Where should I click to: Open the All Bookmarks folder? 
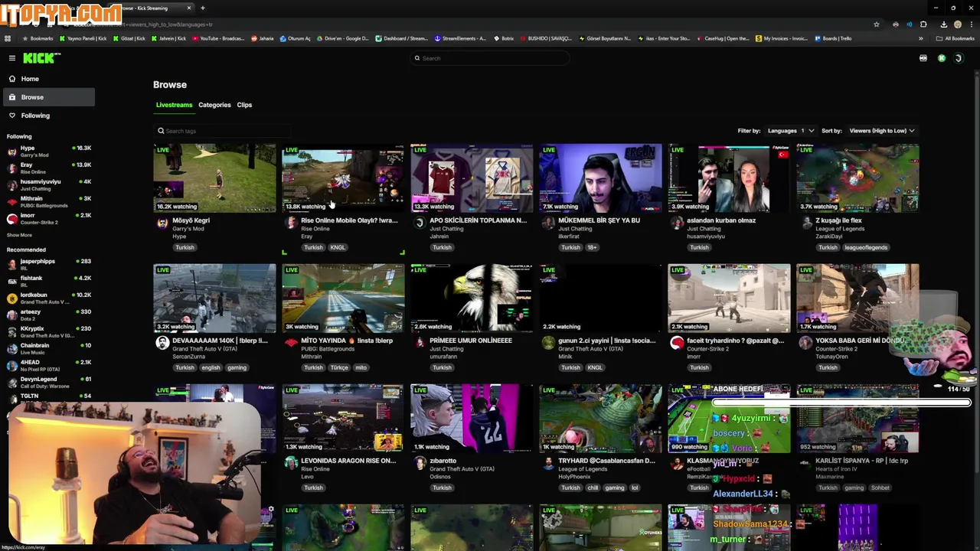(955, 38)
